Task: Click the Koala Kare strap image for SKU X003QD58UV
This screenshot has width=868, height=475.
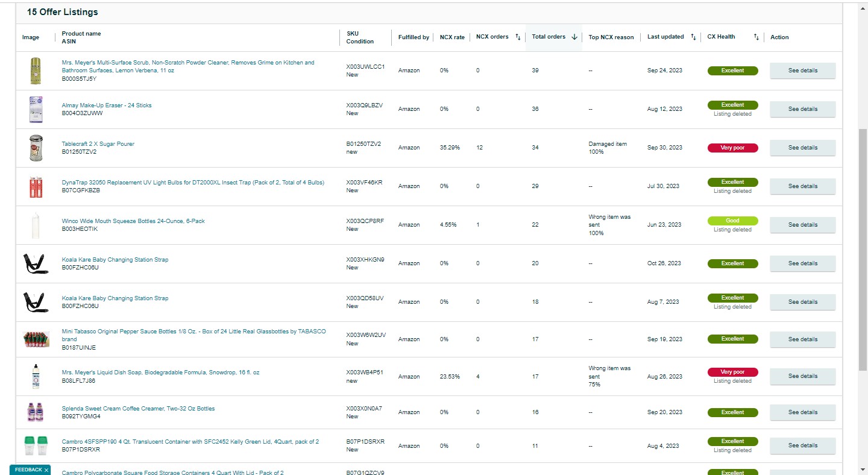Action: [x=36, y=302]
